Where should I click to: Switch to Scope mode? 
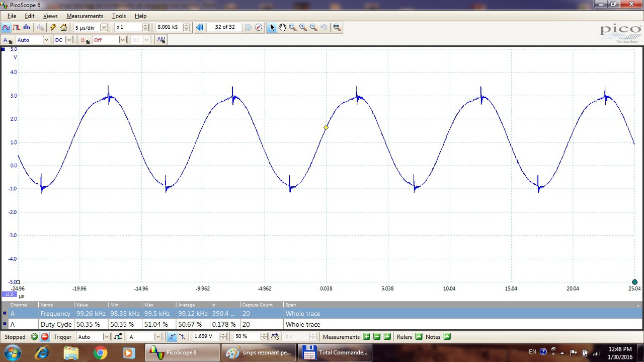click(x=6, y=27)
